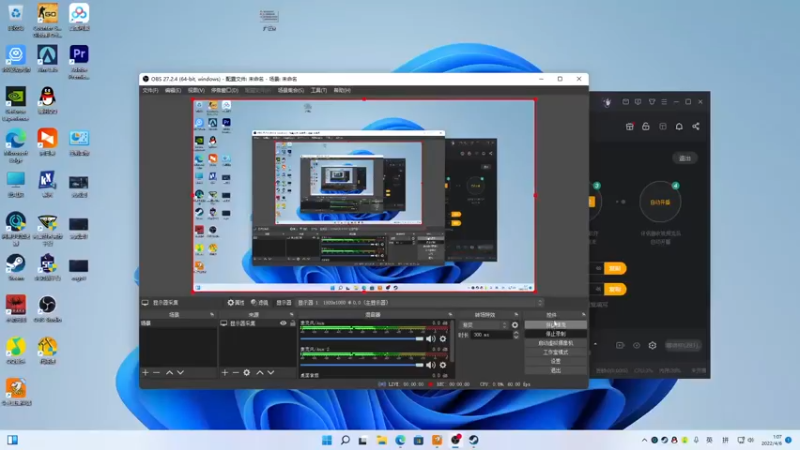Open source 滤镜 filters button
800x450 pixels.
coord(260,303)
